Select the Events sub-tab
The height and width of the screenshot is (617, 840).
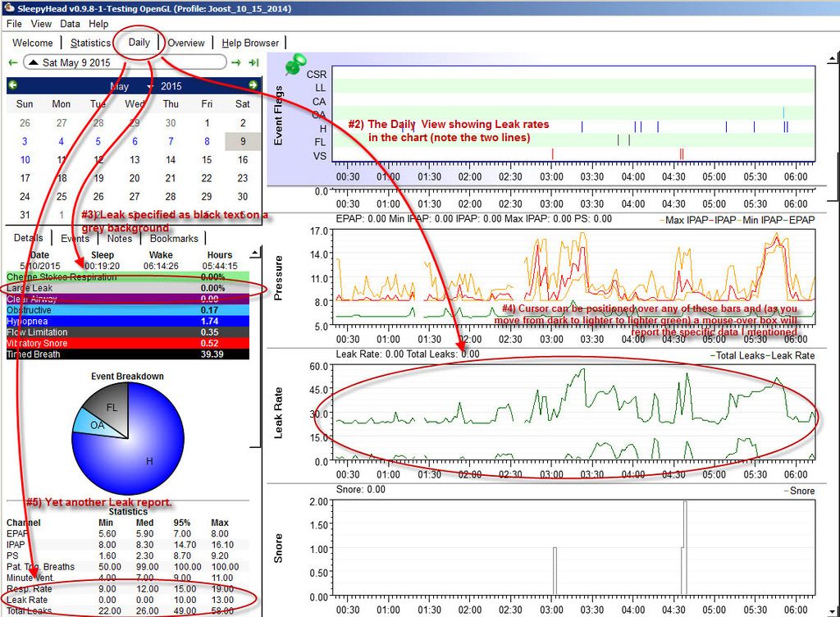pyautogui.click(x=75, y=238)
